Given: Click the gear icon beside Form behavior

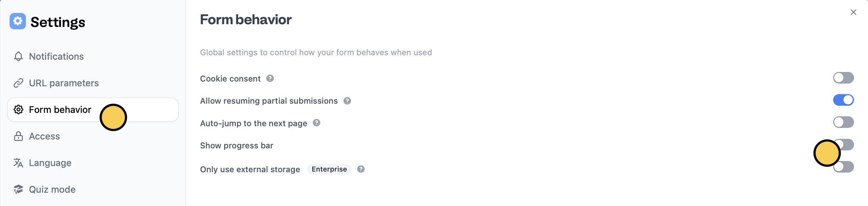Looking at the screenshot, I should [x=18, y=109].
